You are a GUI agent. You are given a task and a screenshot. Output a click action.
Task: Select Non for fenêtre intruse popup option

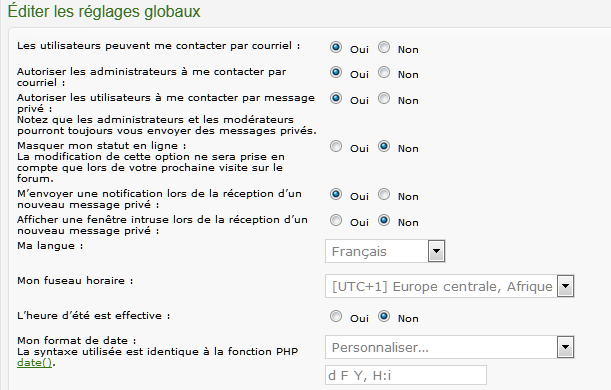[x=384, y=221]
